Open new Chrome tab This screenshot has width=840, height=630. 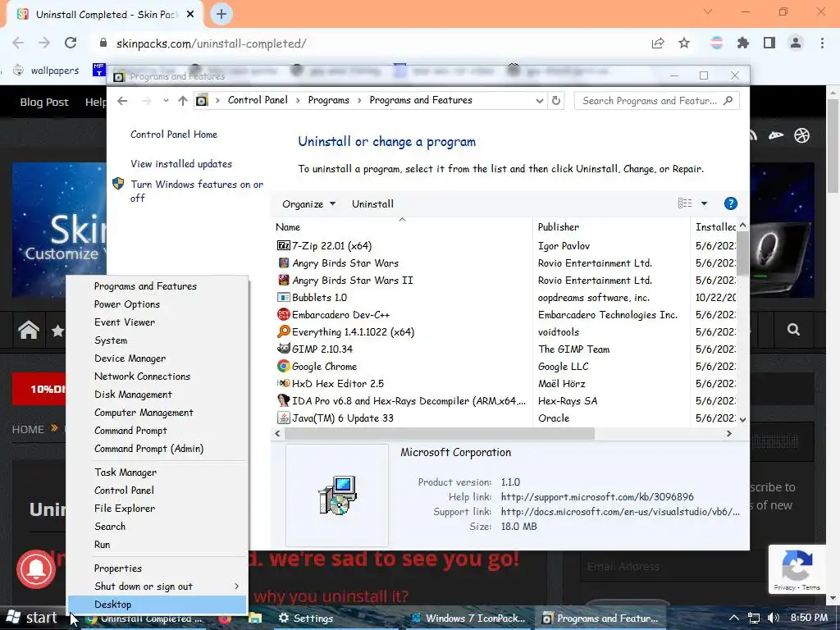point(221,15)
